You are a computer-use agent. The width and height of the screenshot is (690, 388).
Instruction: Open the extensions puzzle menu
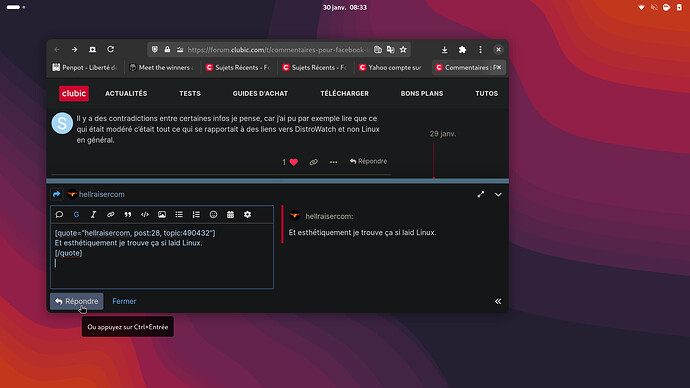[462, 50]
